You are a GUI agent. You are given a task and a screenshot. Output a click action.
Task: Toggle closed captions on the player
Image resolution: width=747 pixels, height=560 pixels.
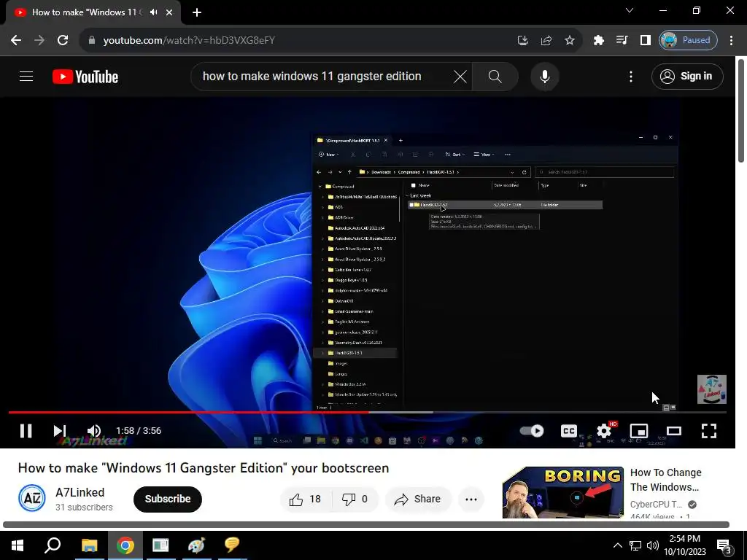(x=568, y=430)
